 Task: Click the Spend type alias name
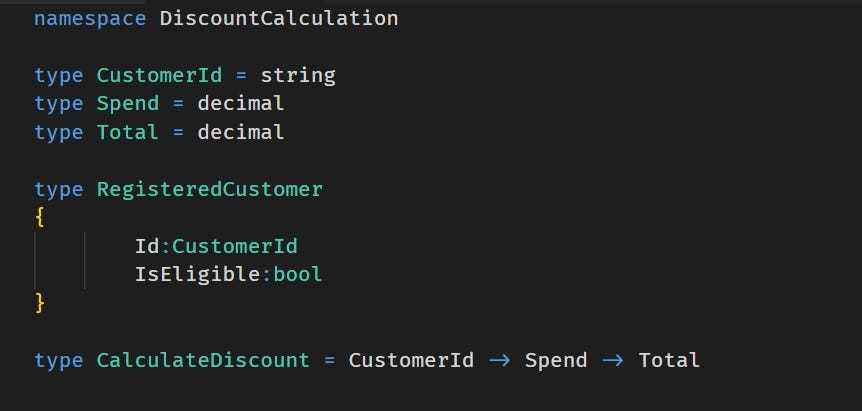[128, 104]
